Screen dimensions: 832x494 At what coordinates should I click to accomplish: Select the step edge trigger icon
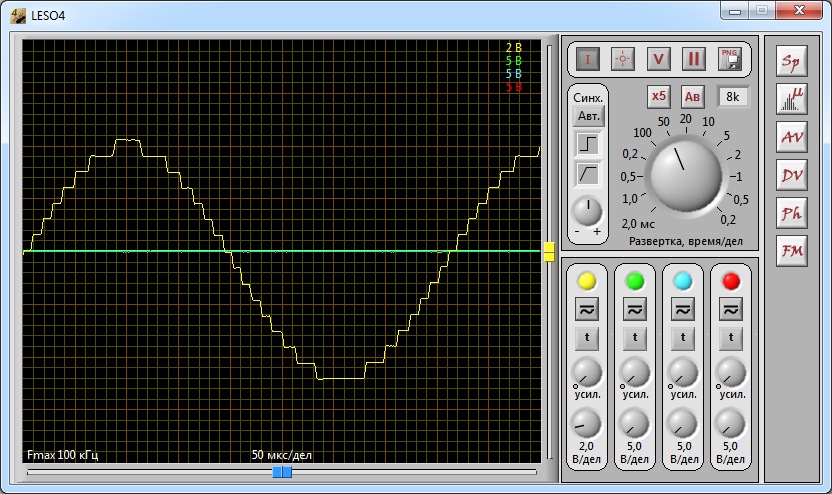tap(588, 144)
